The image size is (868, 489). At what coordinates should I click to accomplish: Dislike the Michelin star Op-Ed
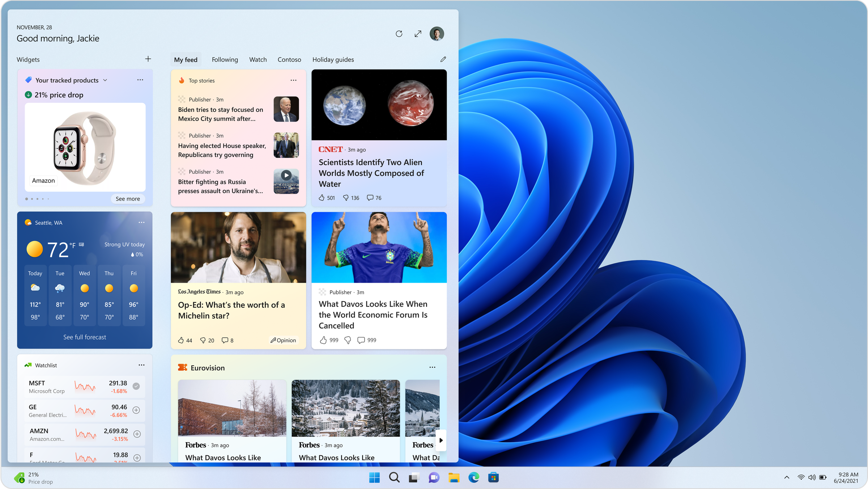(x=203, y=340)
